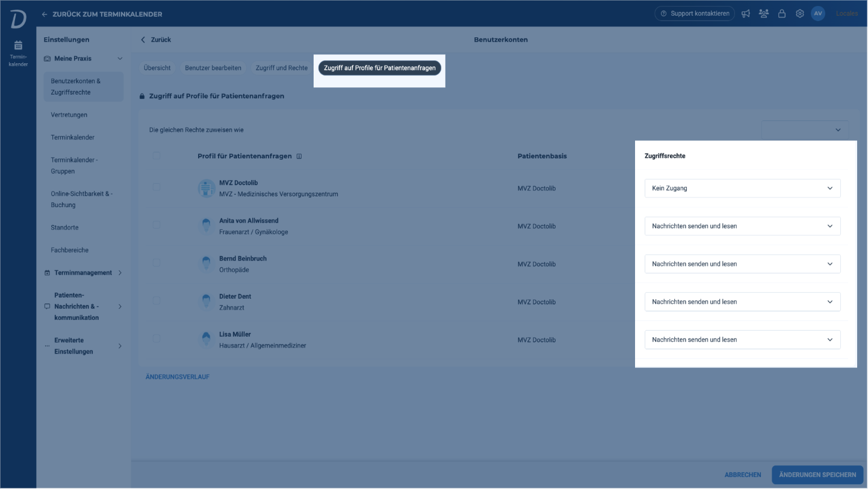The image size is (868, 489).
Task: Check the Dieter Dent row checkbox
Action: tap(157, 301)
